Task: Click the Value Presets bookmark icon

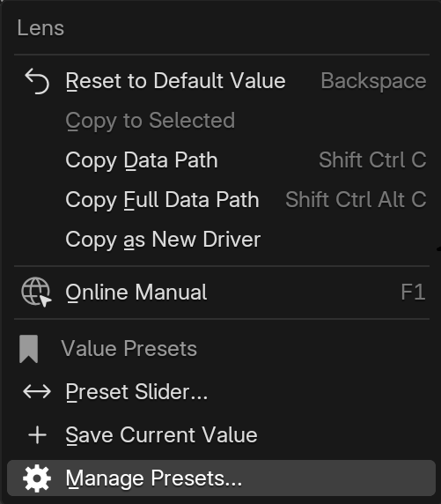Action: (28, 349)
